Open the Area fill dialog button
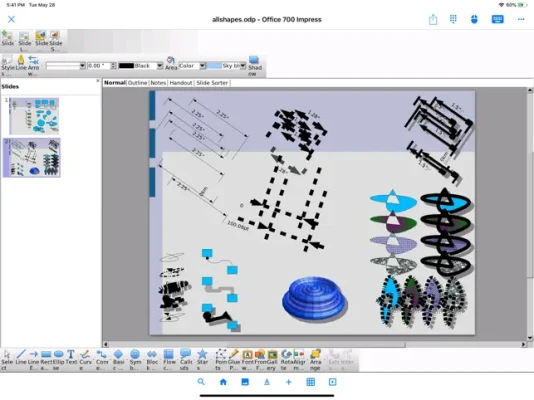This screenshot has width=534, height=400. (171, 64)
